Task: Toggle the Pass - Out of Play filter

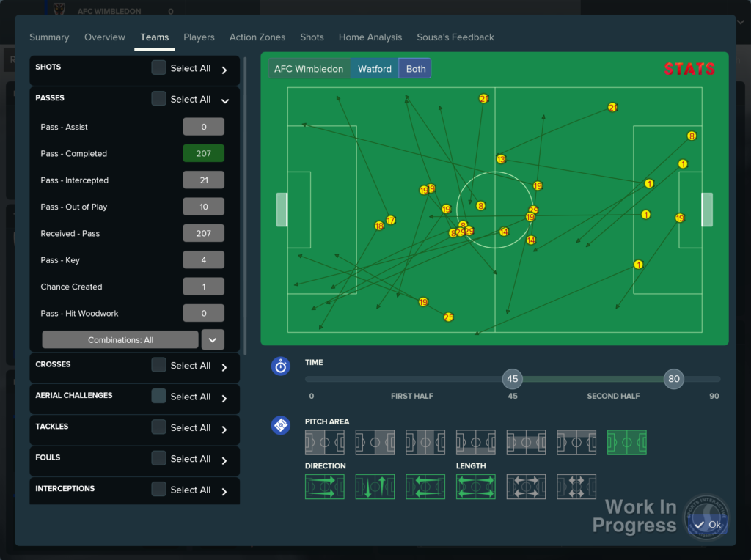Action: [x=204, y=207]
